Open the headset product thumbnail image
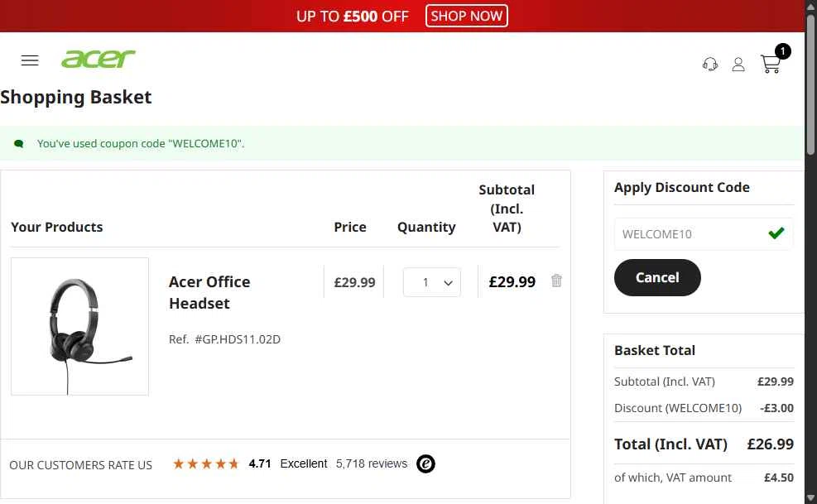The image size is (817, 504). click(x=79, y=326)
